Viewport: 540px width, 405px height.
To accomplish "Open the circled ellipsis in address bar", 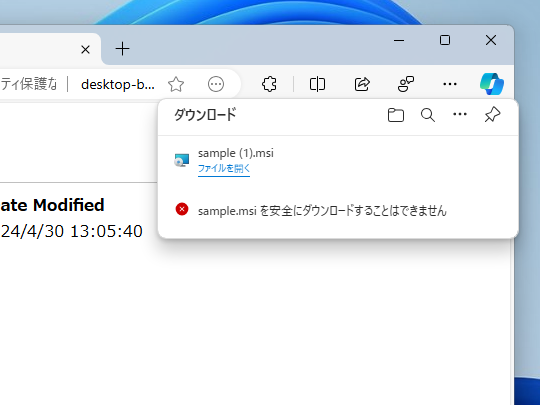I will coord(216,84).
